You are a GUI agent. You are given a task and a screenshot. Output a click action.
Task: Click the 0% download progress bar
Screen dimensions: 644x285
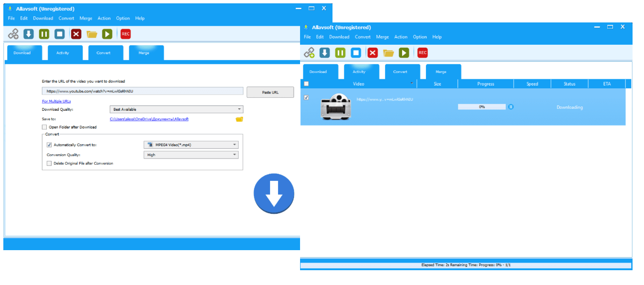[x=482, y=107]
